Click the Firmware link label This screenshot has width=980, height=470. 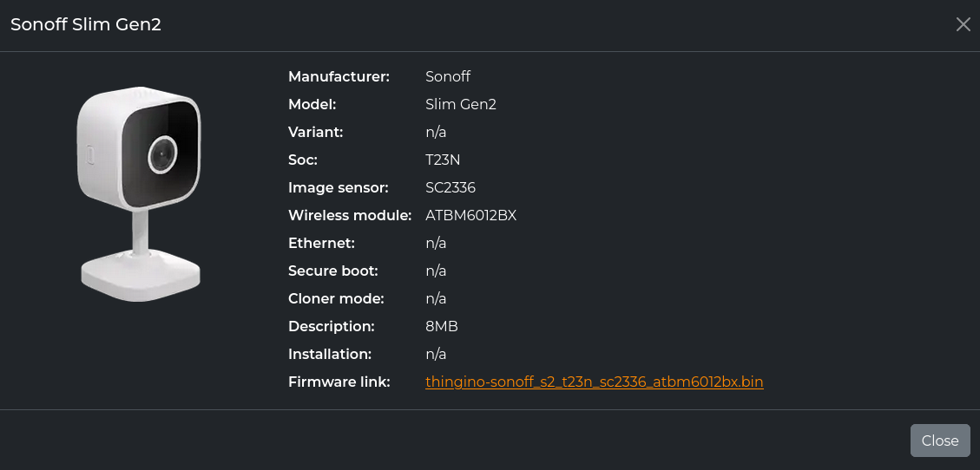click(339, 382)
